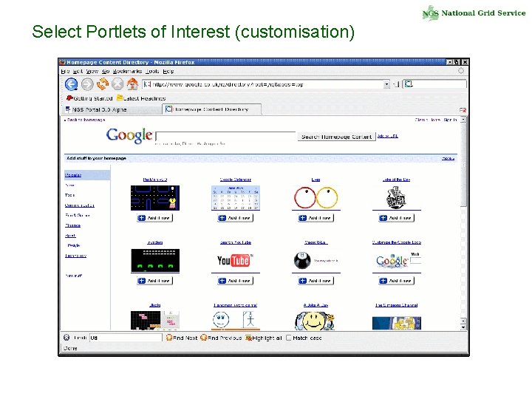
Task: Add the Magic 8-ball gadget with Add it now
Action: (316, 281)
